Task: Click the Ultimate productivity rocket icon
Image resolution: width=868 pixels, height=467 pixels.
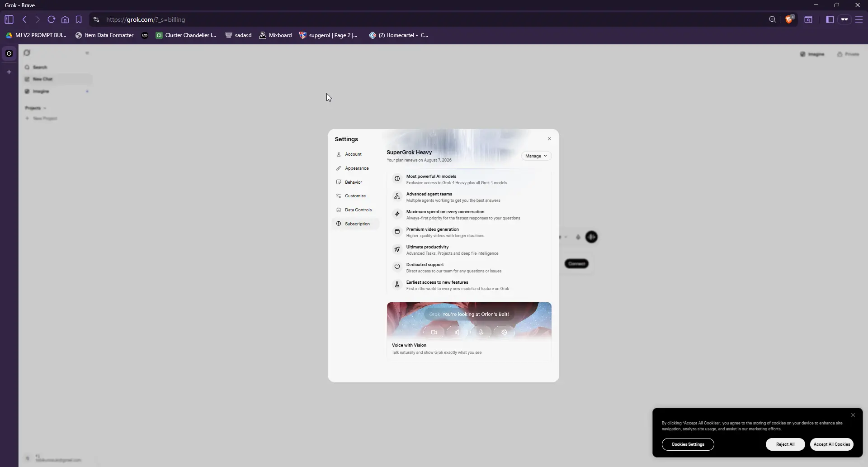Action: [397, 249]
